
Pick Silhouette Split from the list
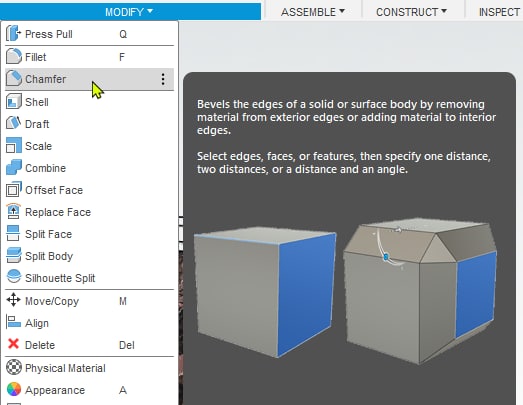pos(89,278)
